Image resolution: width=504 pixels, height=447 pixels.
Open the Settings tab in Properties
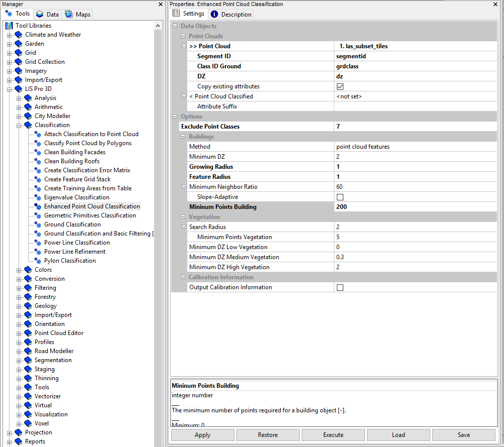[x=189, y=14]
